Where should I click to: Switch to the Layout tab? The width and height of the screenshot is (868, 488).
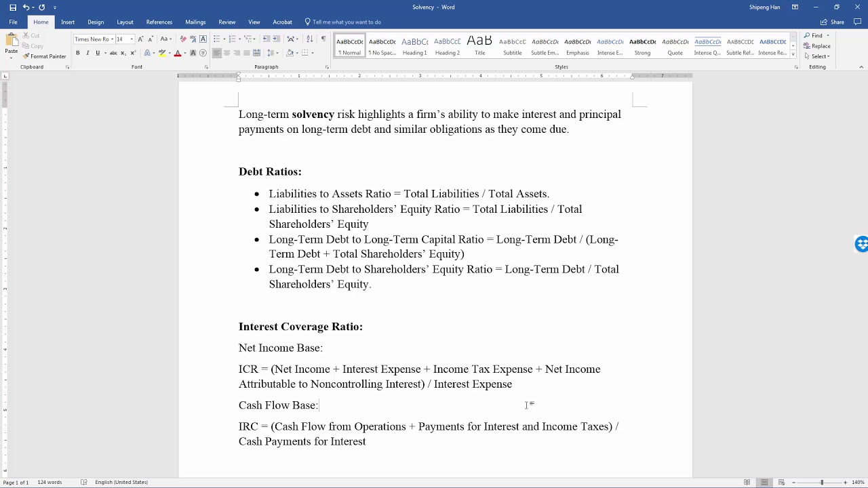click(125, 22)
